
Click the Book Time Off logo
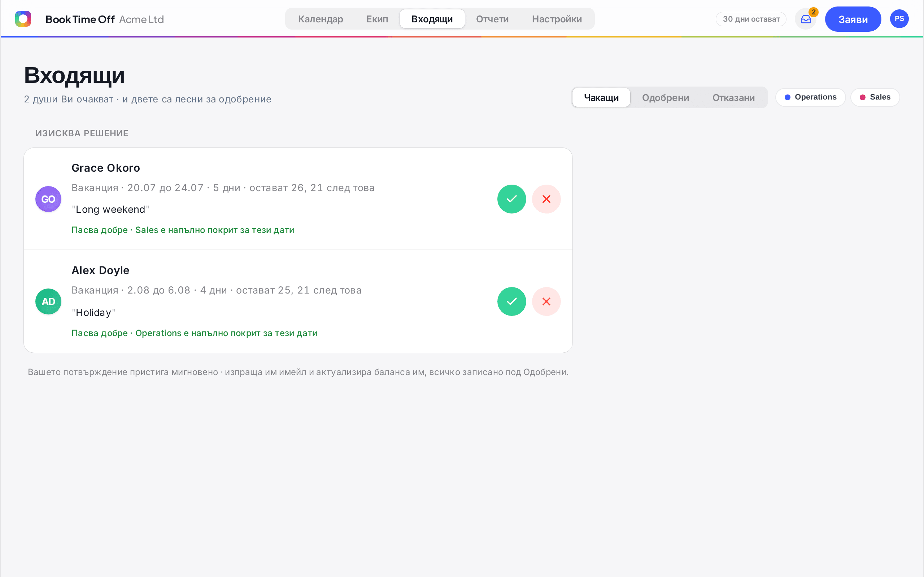(23, 19)
